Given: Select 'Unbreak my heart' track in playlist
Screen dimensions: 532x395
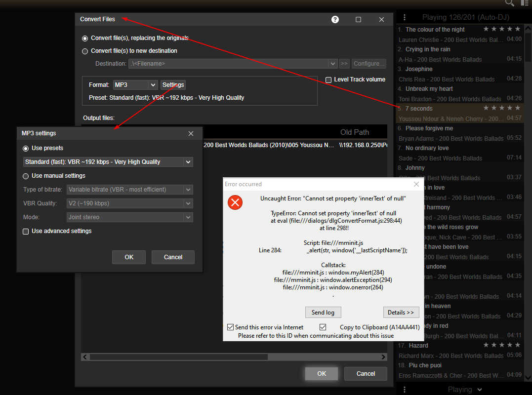Looking at the screenshot, I should pyautogui.click(x=429, y=89).
